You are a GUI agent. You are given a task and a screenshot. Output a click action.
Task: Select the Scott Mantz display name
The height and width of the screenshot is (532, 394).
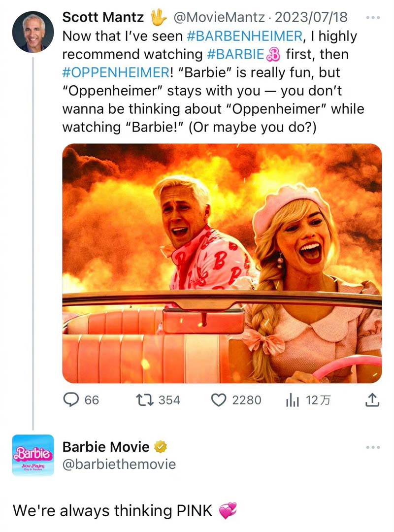point(103,17)
